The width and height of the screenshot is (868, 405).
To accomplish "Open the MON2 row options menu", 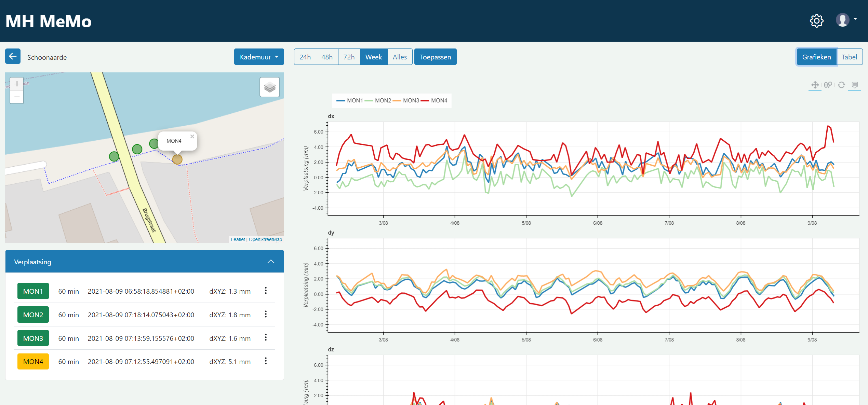I will [x=266, y=314].
